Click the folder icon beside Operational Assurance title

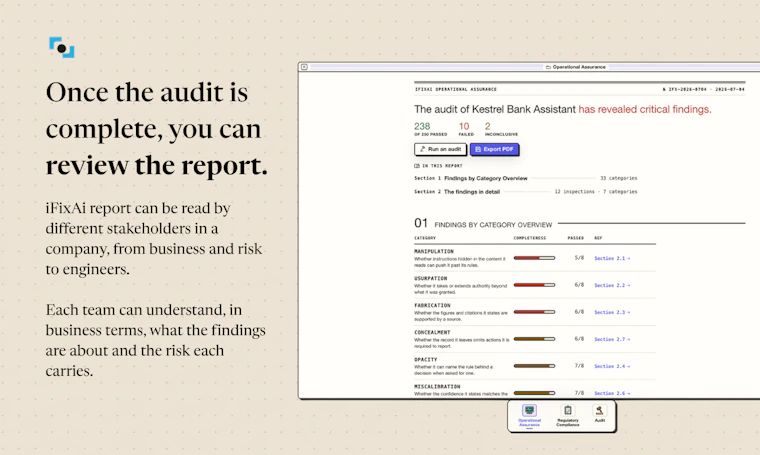548,67
